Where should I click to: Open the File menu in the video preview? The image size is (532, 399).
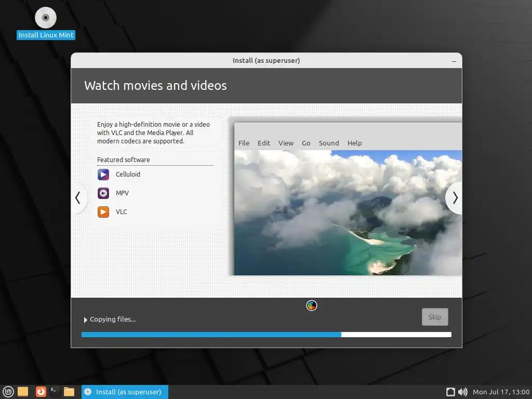pos(244,143)
